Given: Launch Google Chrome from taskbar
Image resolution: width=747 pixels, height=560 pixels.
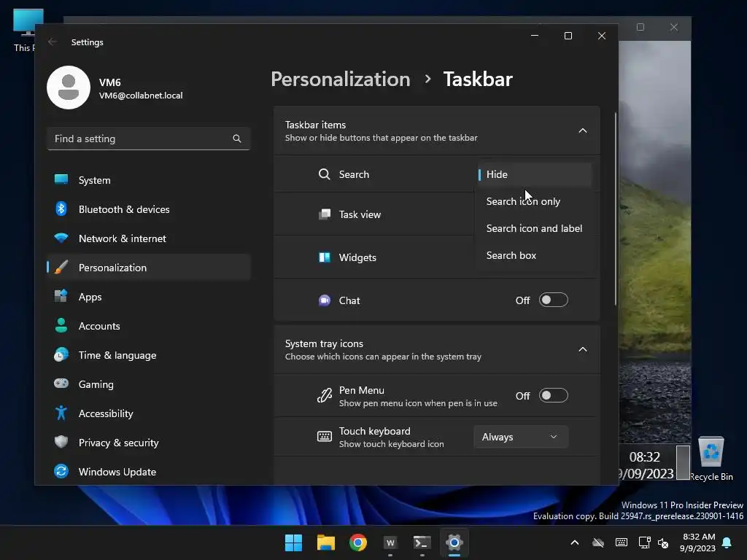Looking at the screenshot, I should [358, 542].
